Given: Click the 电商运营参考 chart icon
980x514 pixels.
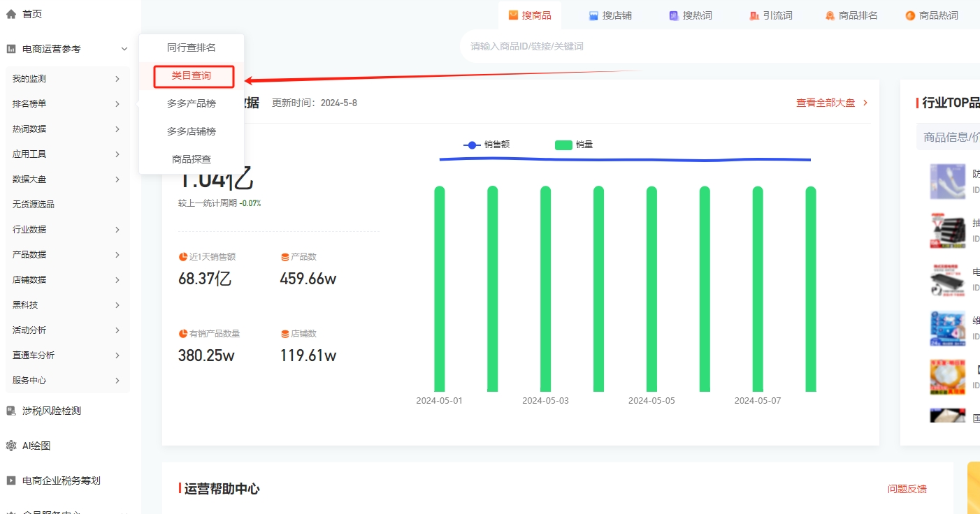Looking at the screenshot, I should click(x=11, y=49).
